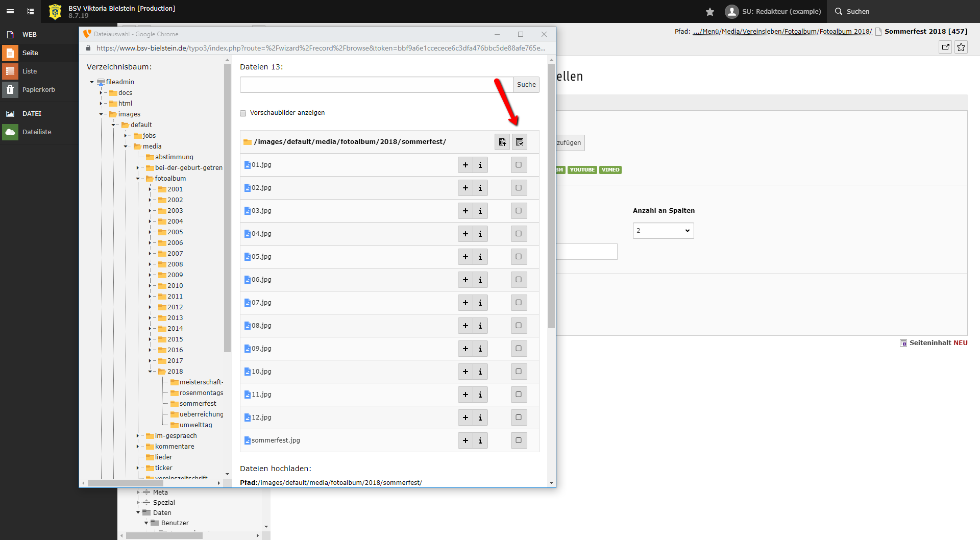Click the file search input field
Viewport: 980px width, 540px height.
coord(376,85)
